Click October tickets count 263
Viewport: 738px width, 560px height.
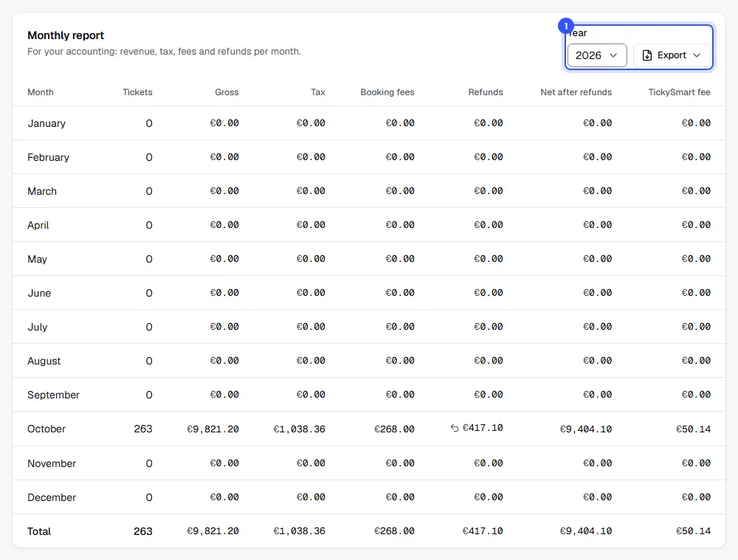[x=143, y=429]
